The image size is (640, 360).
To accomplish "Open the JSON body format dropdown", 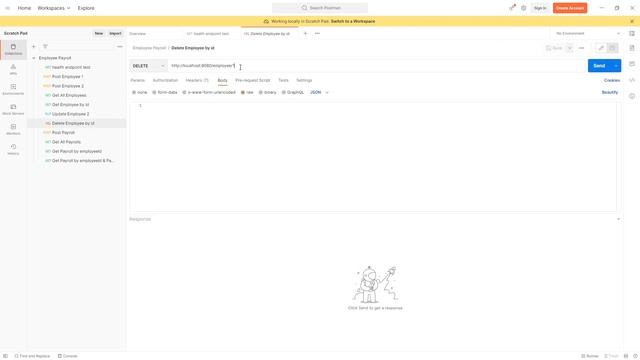I will 319,93.
